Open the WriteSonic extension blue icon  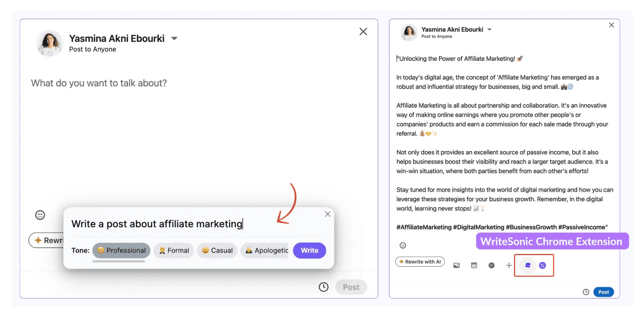click(x=528, y=265)
